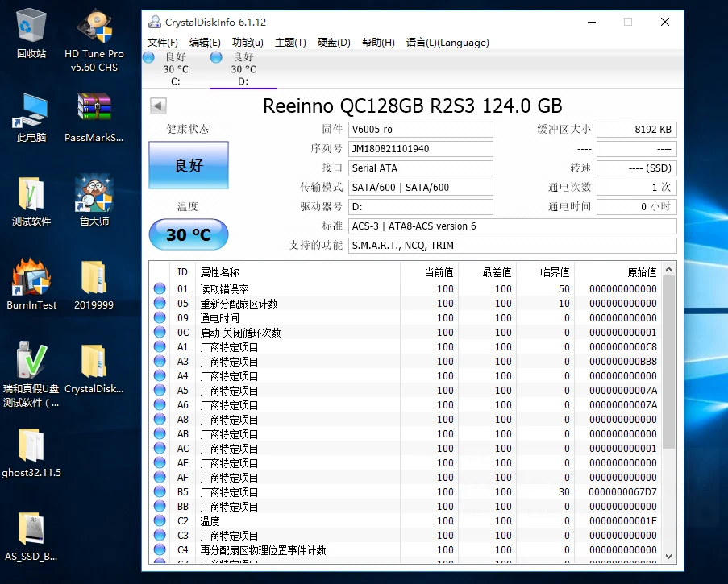728x584 pixels.
Task: Click the 最差值 column header
Action: 487,272
